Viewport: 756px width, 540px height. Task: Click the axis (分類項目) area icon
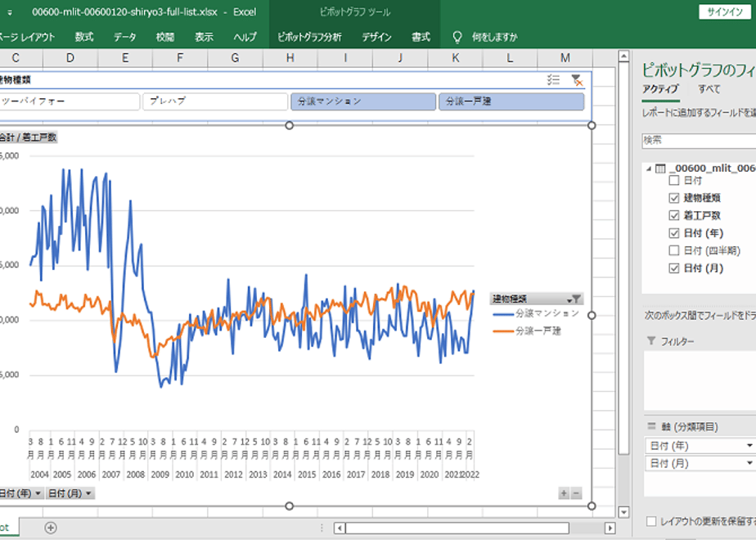[x=651, y=426]
